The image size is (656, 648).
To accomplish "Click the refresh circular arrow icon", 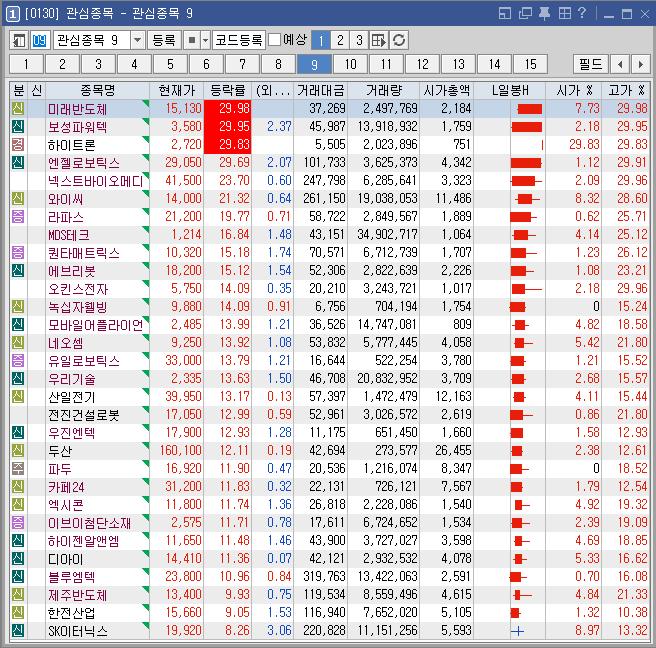I will [x=399, y=41].
